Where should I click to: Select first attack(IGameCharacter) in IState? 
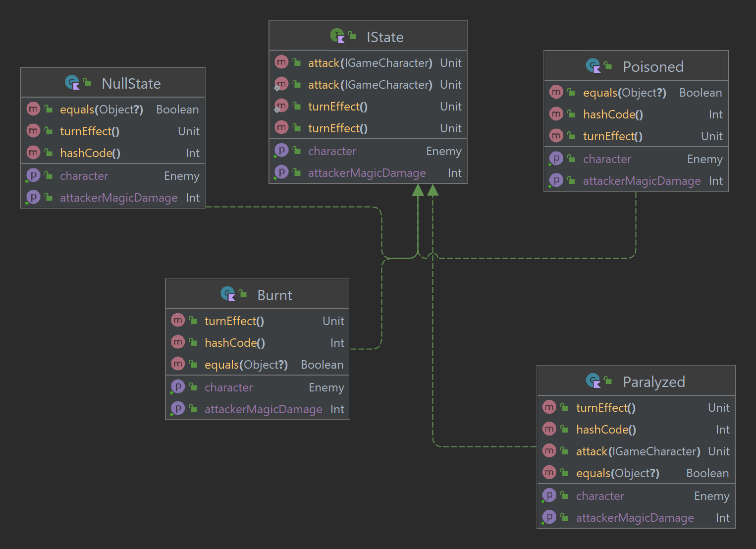370,63
